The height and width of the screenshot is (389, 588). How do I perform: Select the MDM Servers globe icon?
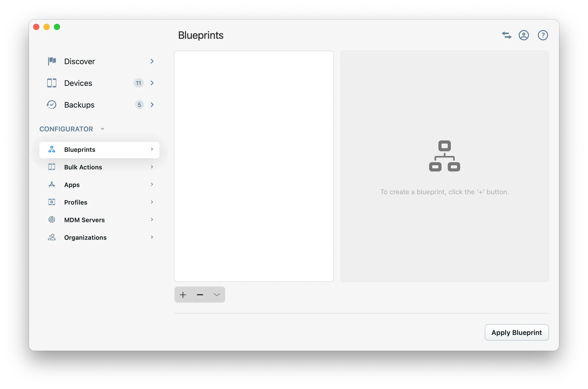tap(52, 220)
